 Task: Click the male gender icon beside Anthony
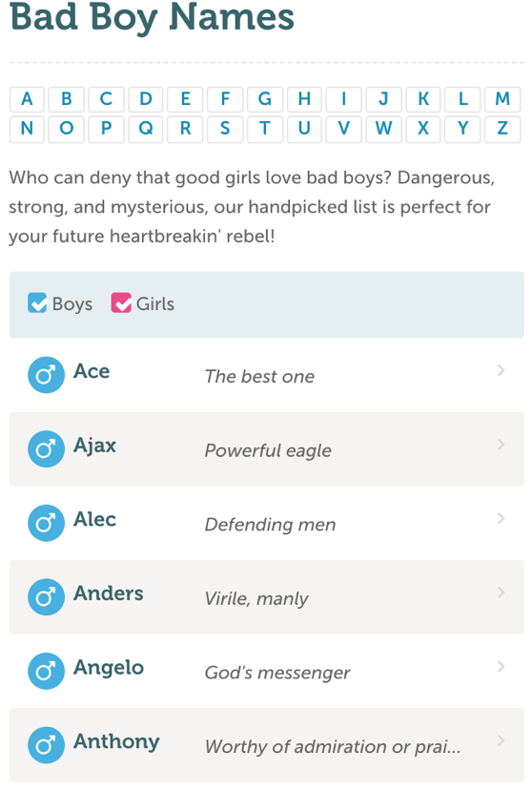coord(46,745)
